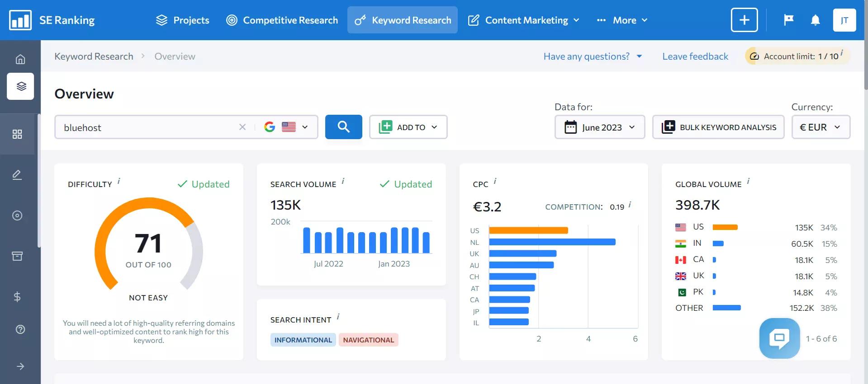The width and height of the screenshot is (868, 384).
Task: Click the CPC info icon
Action: (495, 181)
